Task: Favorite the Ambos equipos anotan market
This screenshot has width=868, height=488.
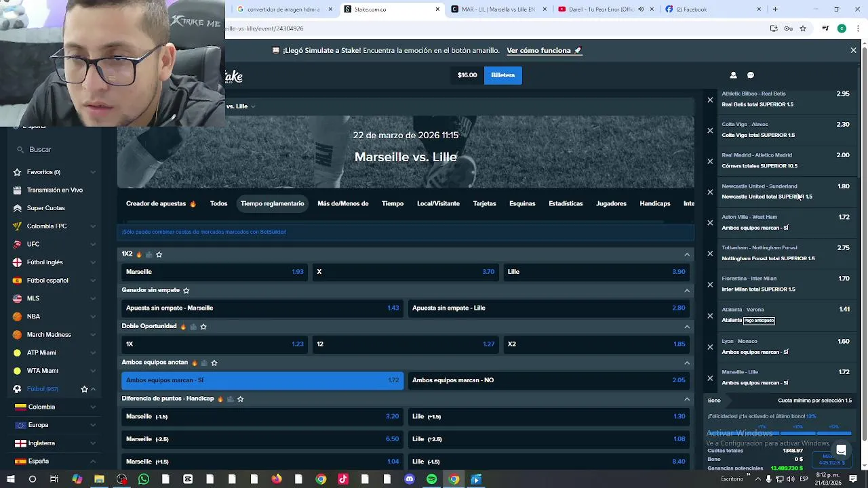Action: (214, 363)
